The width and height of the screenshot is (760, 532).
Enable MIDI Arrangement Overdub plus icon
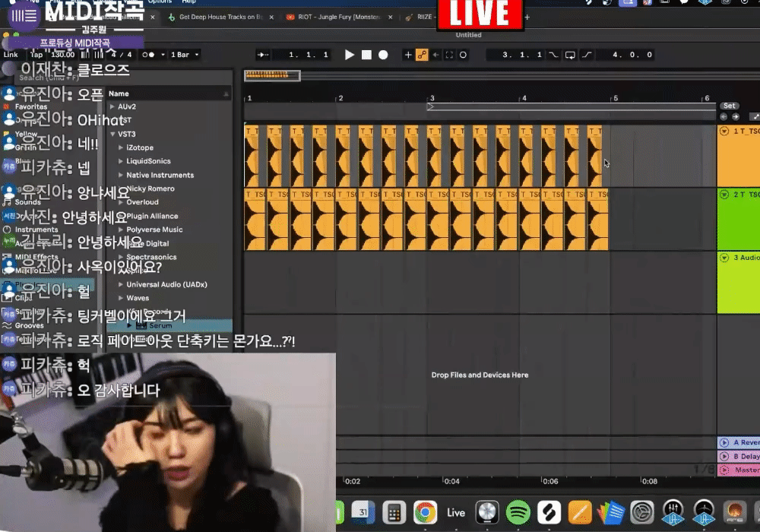408,55
